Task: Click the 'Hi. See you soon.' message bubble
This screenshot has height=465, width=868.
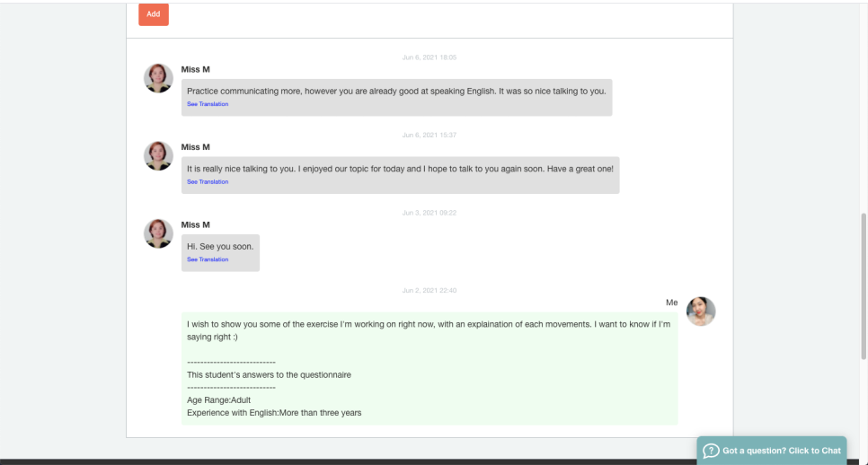Action: pos(220,249)
